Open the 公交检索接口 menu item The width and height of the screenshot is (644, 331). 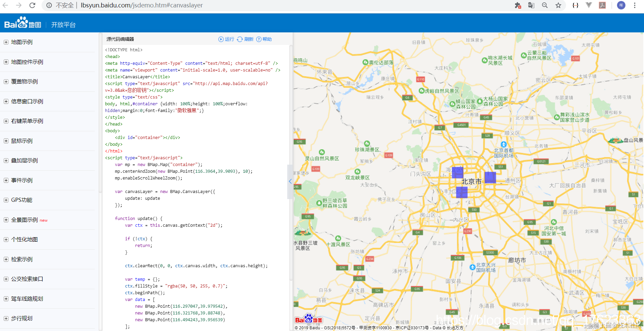click(27, 279)
